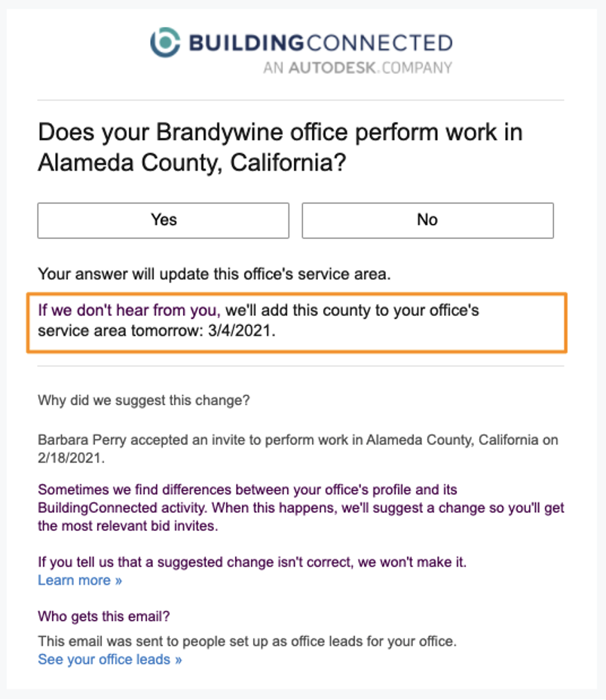Click the 'Who gets this email?' heading

click(x=104, y=616)
